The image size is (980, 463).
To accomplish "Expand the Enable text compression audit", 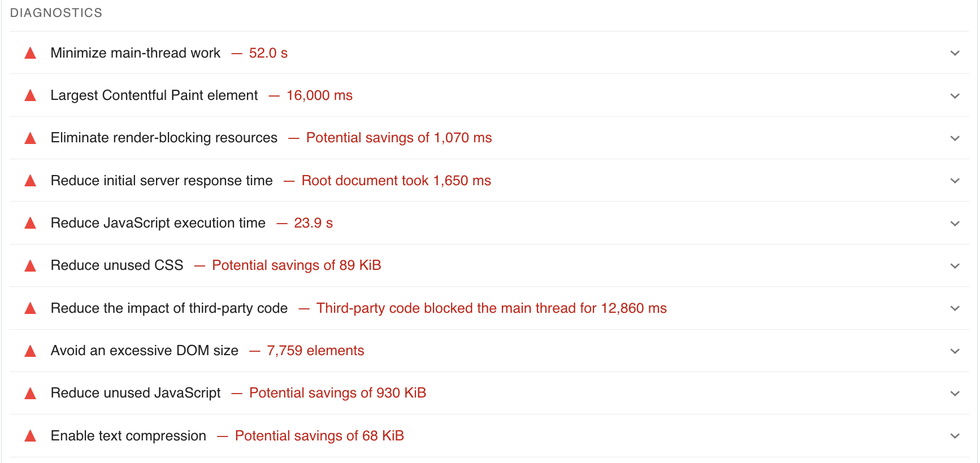I will point(955,435).
